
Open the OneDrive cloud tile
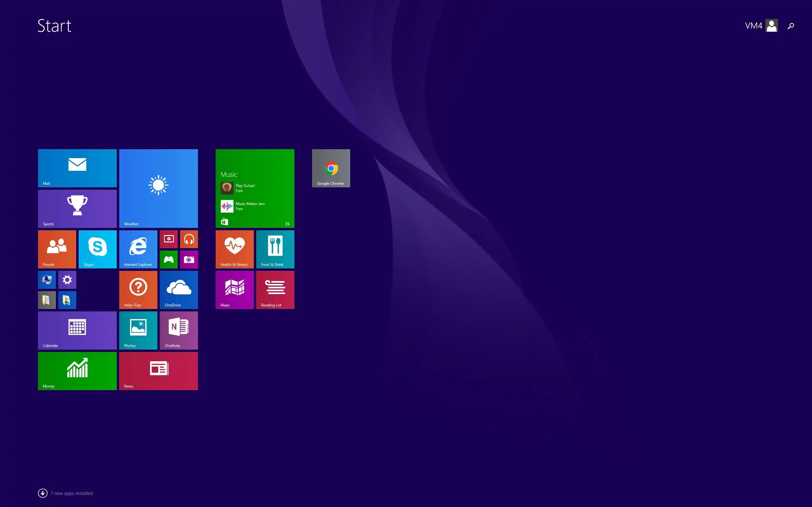[179, 289]
